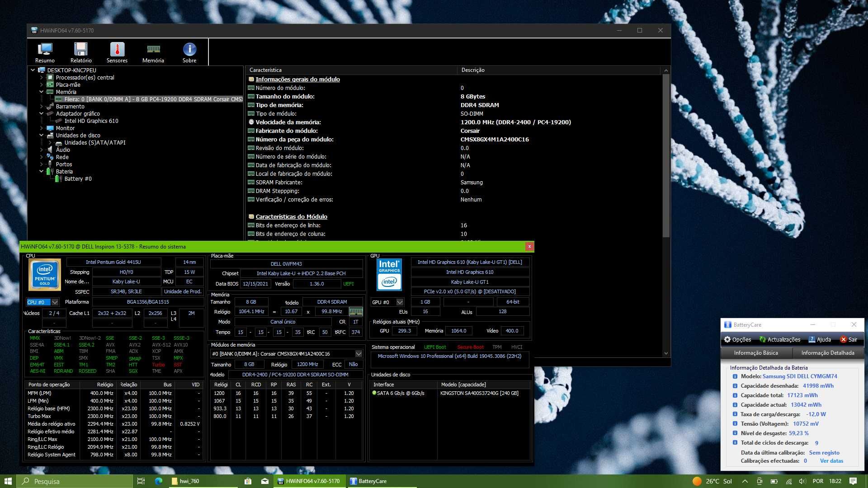Open the CPU #0 selector dropdown

(x=43, y=302)
